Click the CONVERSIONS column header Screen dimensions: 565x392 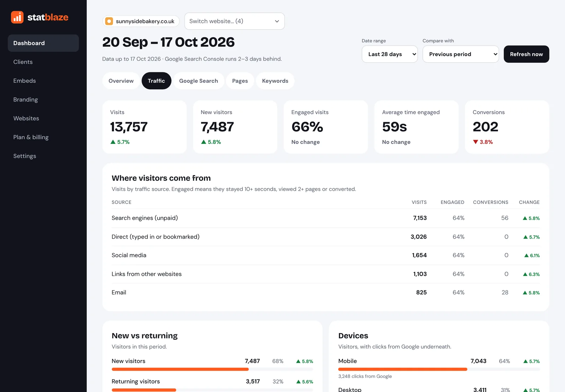pos(490,202)
